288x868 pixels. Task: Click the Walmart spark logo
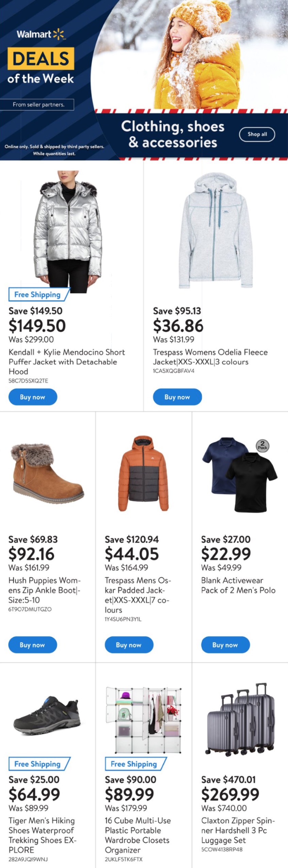tap(59, 34)
